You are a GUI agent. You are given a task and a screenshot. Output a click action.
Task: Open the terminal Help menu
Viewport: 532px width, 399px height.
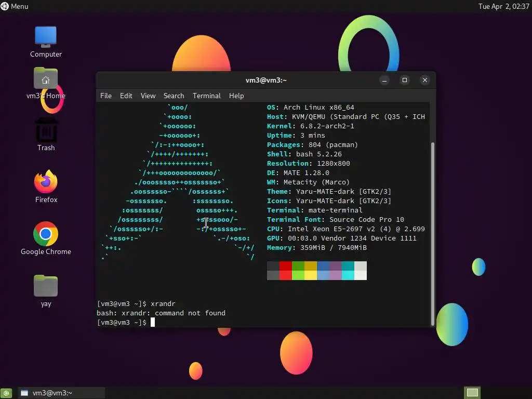click(x=236, y=96)
